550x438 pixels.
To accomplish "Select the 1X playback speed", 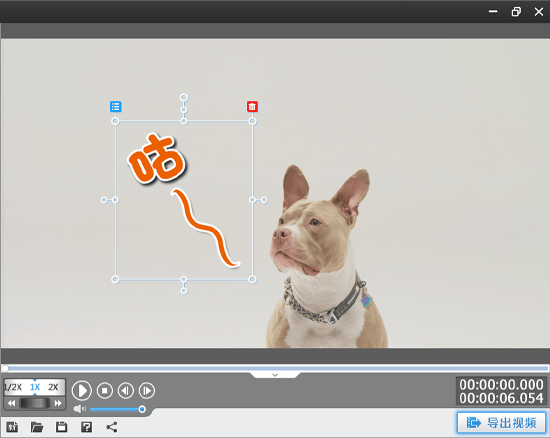I will [x=35, y=387].
